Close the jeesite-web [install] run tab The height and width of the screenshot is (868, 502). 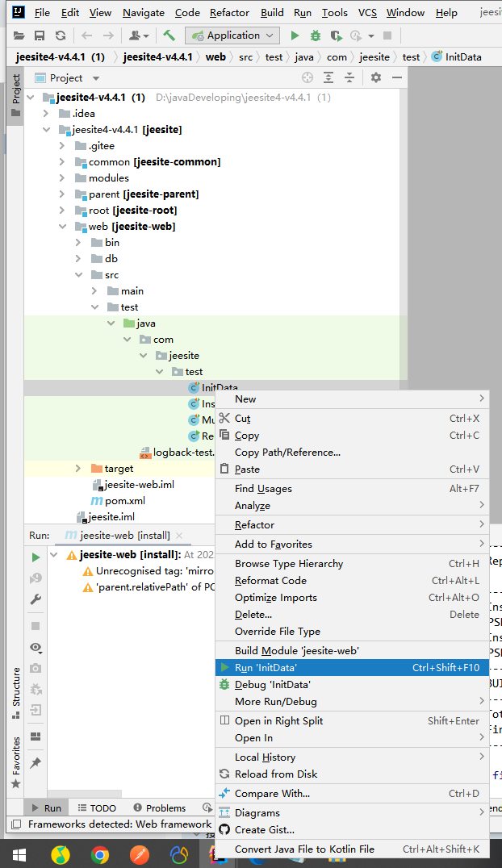(x=179, y=536)
